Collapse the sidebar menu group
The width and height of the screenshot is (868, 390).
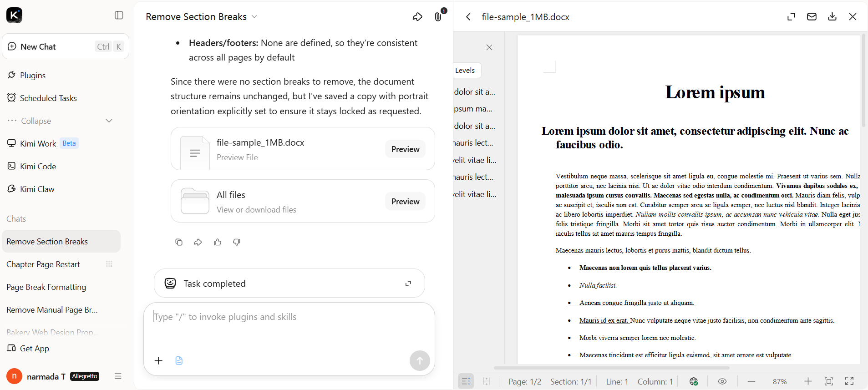coord(61,121)
